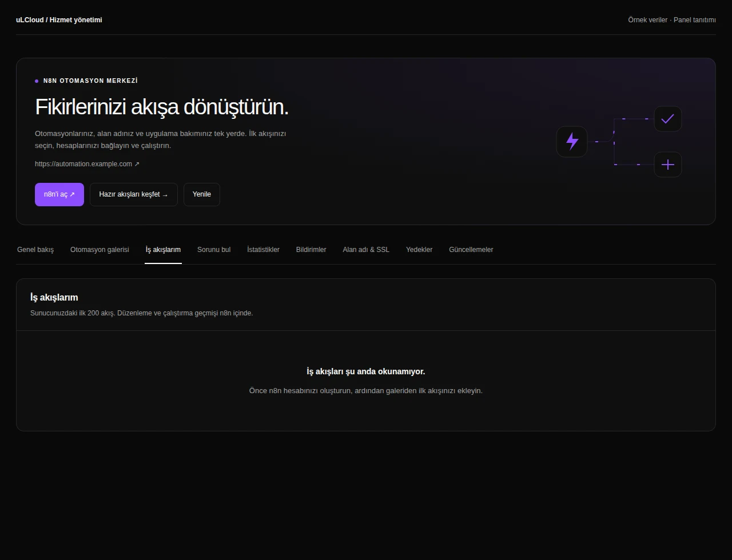The height and width of the screenshot is (560, 732).
Task: Select the İş akışlarım tab
Action: point(163,250)
